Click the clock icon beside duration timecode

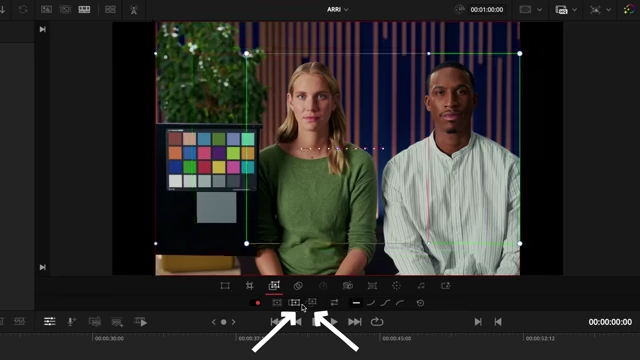click(460, 9)
